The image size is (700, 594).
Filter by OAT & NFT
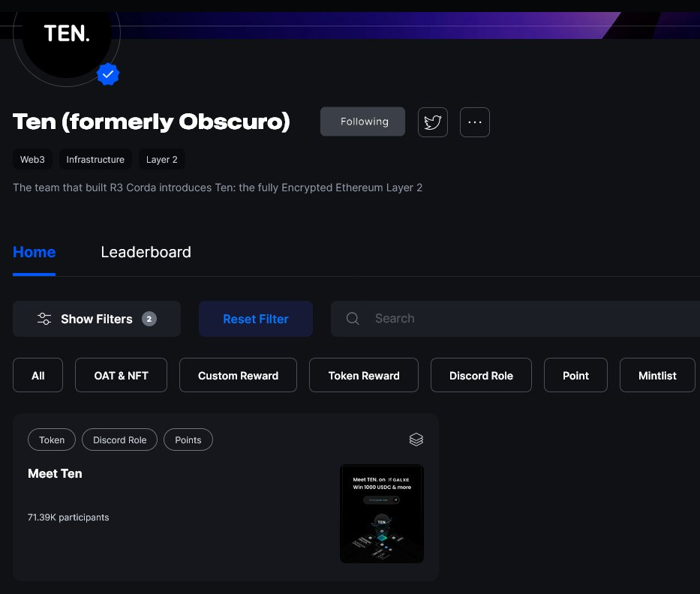pyautogui.click(x=121, y=375)
